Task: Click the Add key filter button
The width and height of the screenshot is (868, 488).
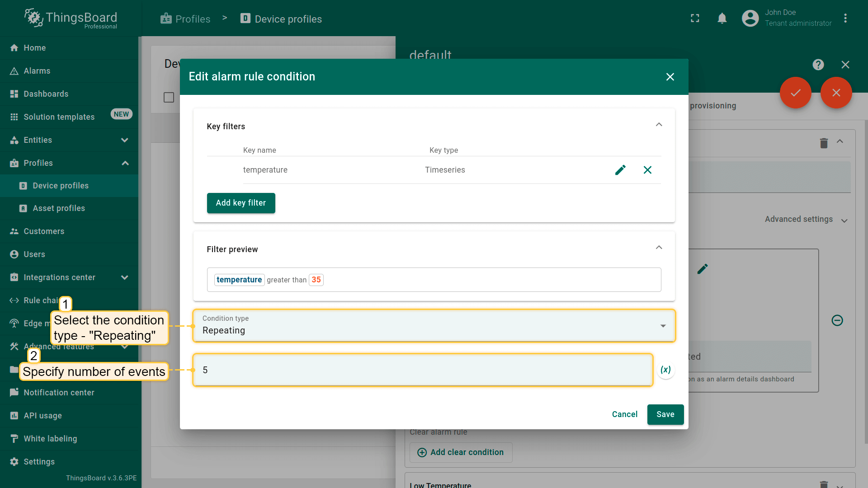Action: click(x=241, y=203)
